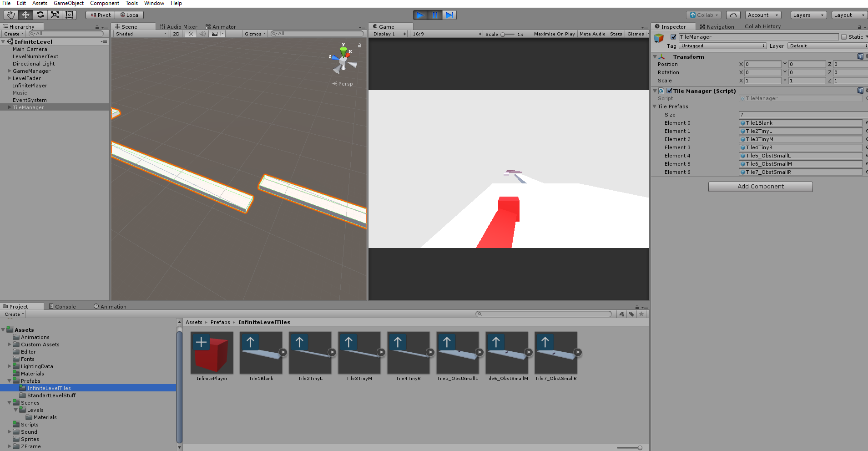This screenshot has height=451, width=868.
Task: Toggle the Static checkbox
Action: 844,37
